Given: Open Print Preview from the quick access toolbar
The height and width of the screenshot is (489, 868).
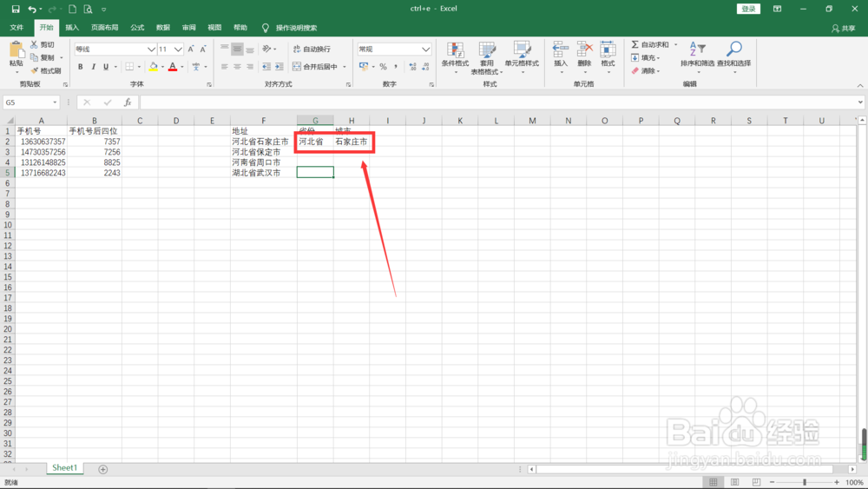Looking at the screenshot, I should point(88,9).
